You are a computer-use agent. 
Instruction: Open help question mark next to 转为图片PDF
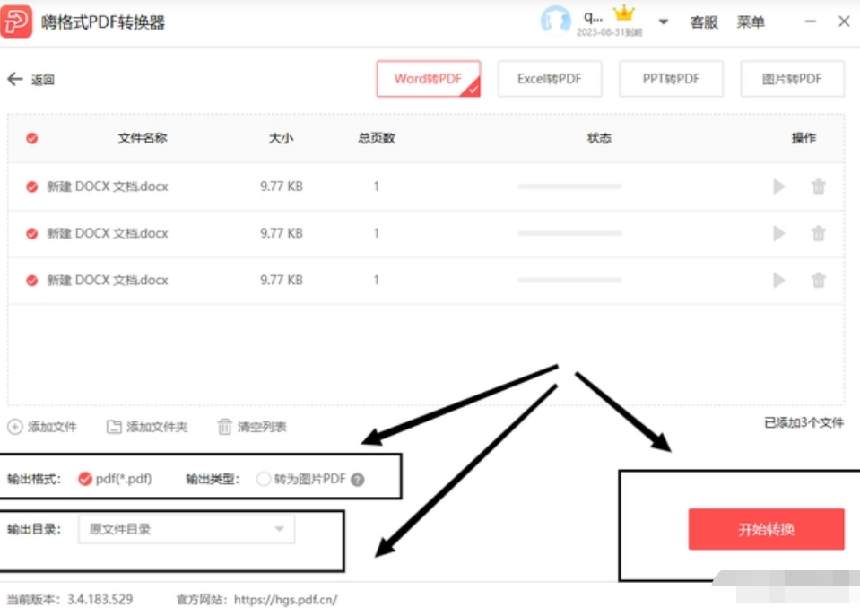pyautogui.click(x=357, y=480)
